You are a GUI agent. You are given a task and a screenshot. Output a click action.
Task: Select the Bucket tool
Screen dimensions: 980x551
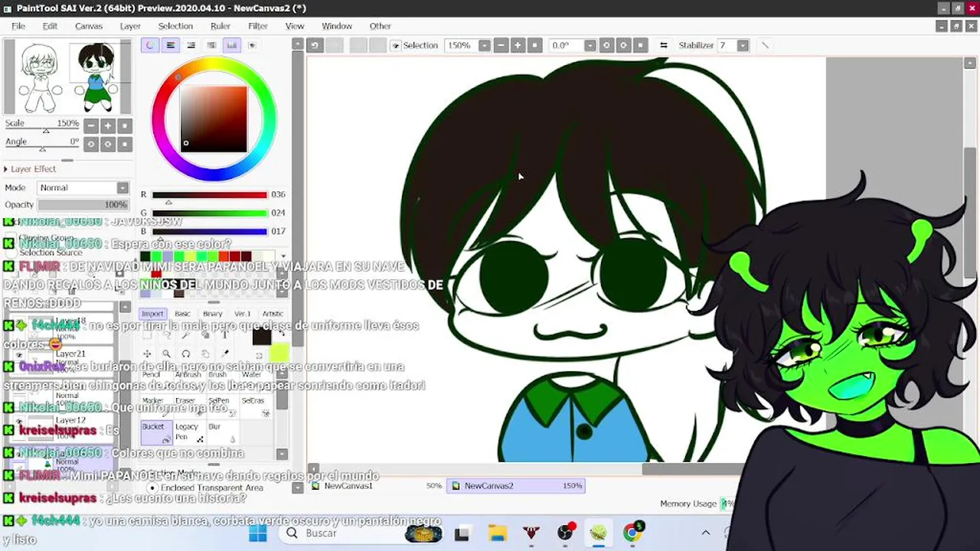[156, 432]
